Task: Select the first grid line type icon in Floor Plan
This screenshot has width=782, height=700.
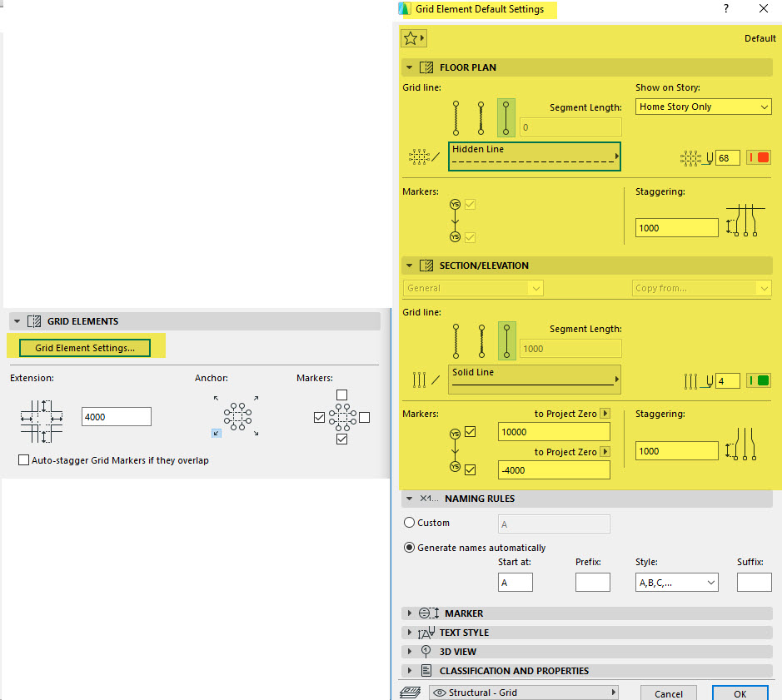Action: click(x=456, y=118)
